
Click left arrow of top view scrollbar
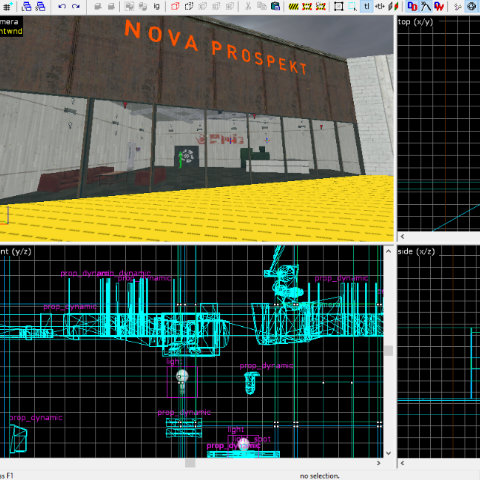[x=402, y=236]
